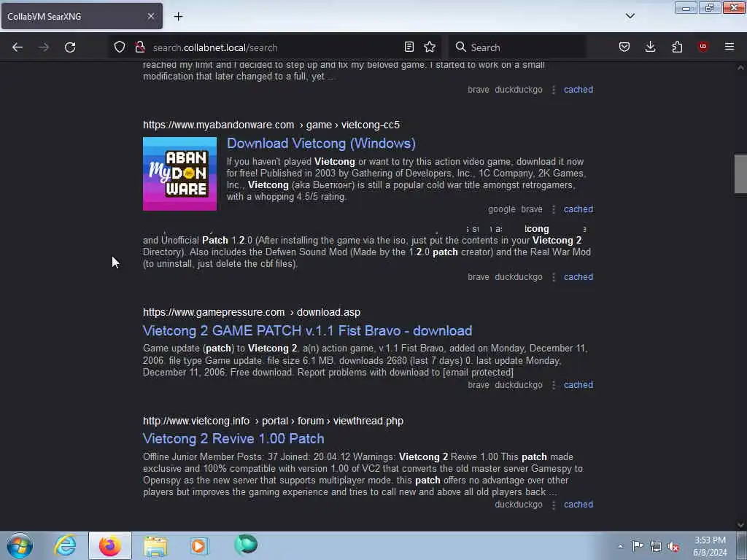
Task: Click the google engine label on myabandonware result
Action: (501, 209)
